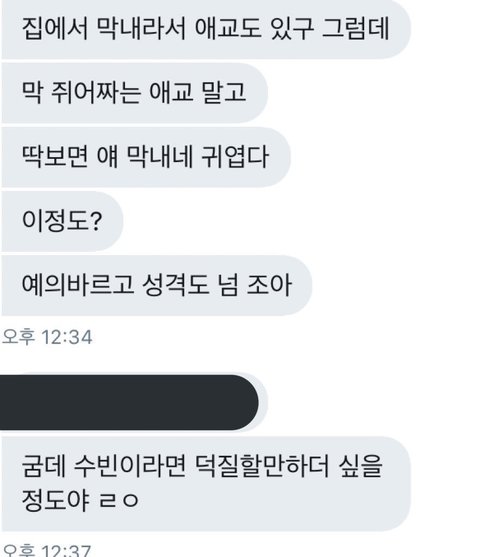Viewport: 480px width, 557px height.
Task: Click the 오후 12:37 timestamp
Action: (46, 551)
